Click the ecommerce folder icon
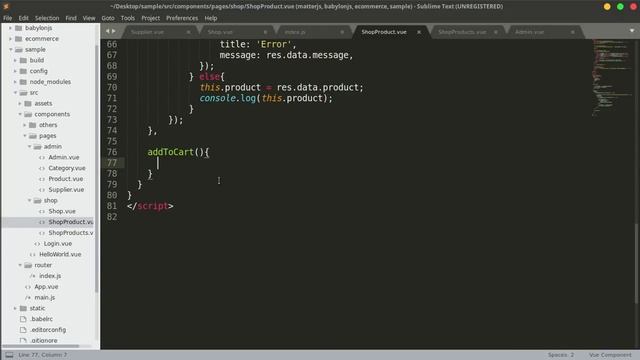The height and width of the screenshot is (360, 640). coord(19,39)
